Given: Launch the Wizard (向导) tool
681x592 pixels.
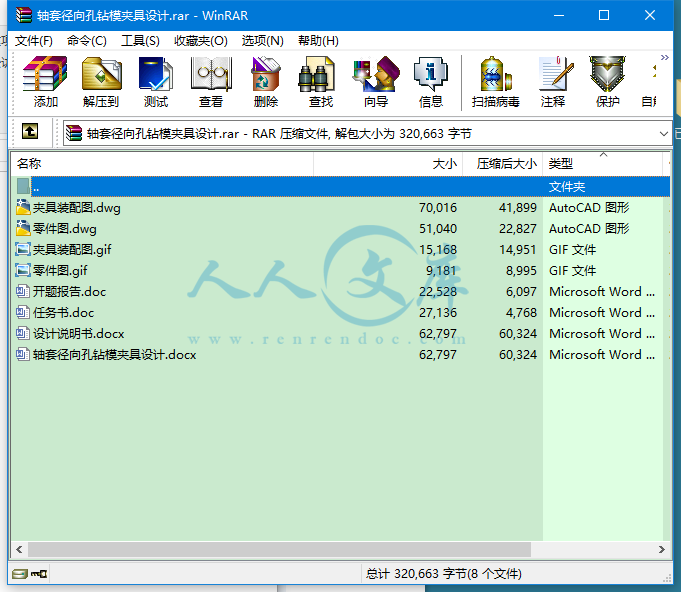Looking at the screenshot, I should tap(376, 82).
